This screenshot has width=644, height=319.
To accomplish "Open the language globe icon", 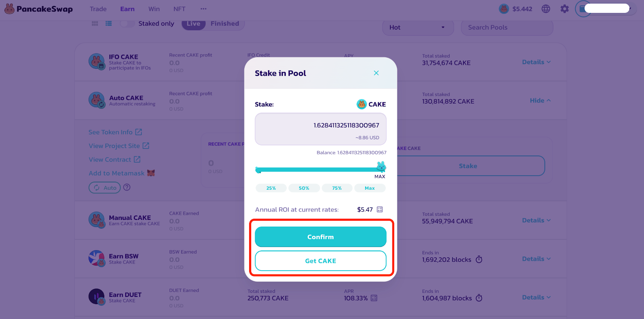I will coord(546,9).
